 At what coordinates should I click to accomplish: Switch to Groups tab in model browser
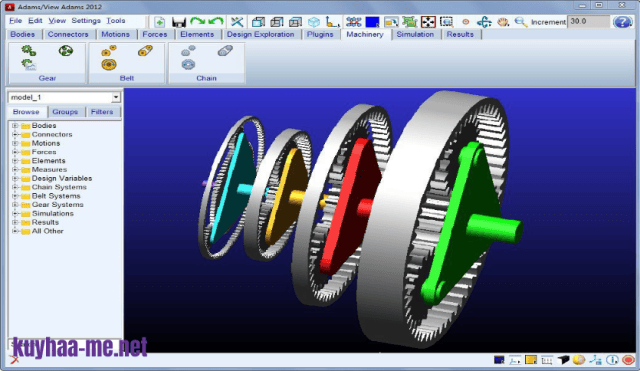[65, 112]
